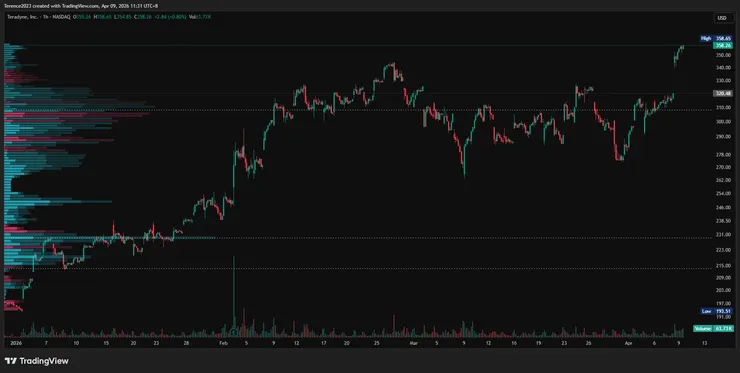The height and width of the screenshot is (373, 740).
Task: Click the 26 date label on time axis
Action: point(589,343)
